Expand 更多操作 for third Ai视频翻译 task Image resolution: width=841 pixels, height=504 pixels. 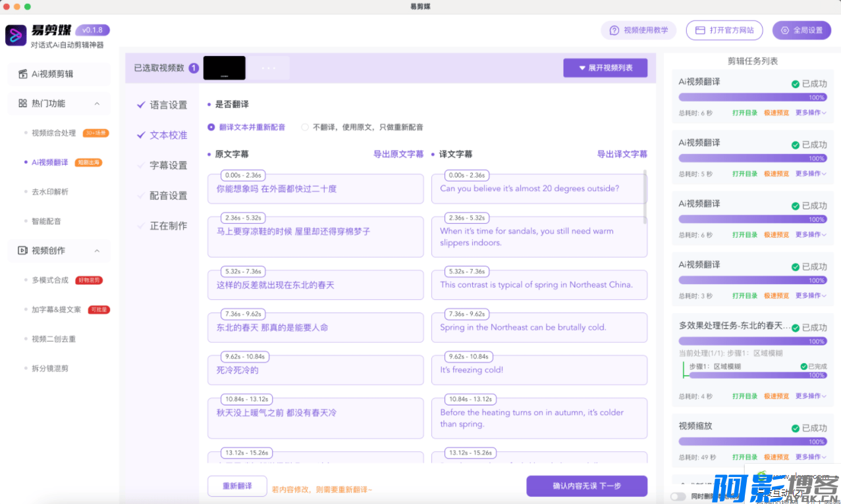pos(811,234)
